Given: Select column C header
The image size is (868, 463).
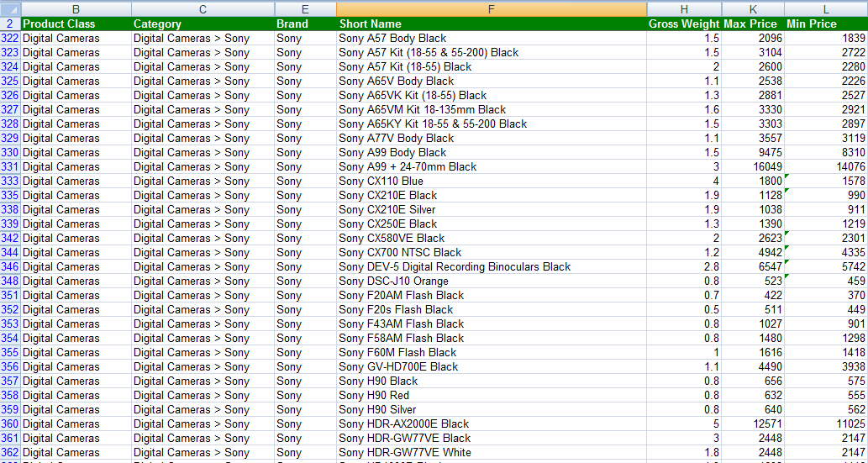Looking at the screenshot, I should (x=203, y=8).
